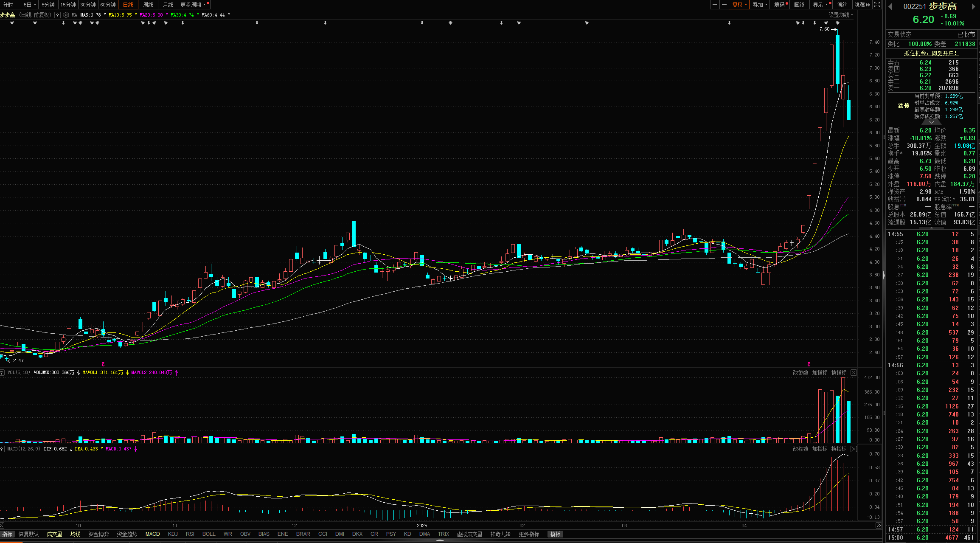980x543 pixels.
Task: Collapse side panel using edge handle
Action: click(884, 275)
